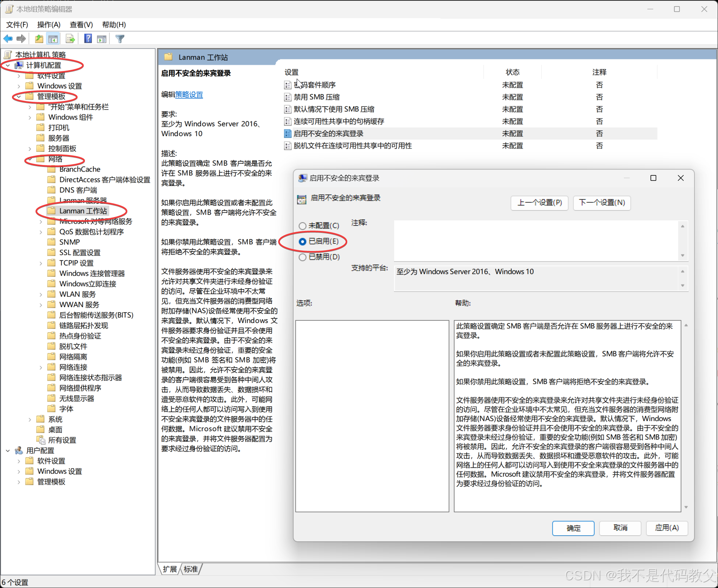Screen dimensions: 718x588
Task: Click the policy icon beside 连续可用性共享中的句柄缓存
Action: [x=288, y=121]
